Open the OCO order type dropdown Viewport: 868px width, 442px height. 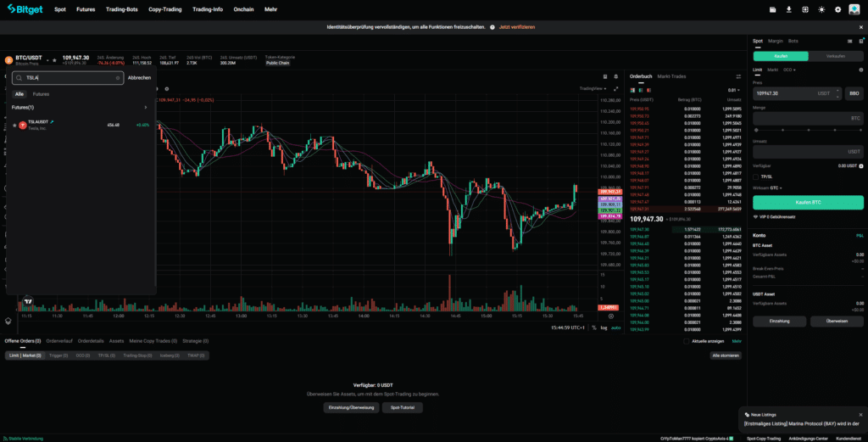tap(789, 70)
